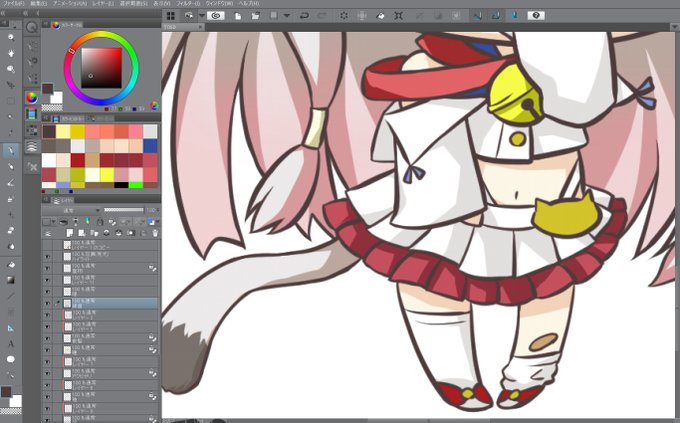This screenshot has width=680, height=423.
Task: Toggle eye of layer just below selected layer
Action: 47,315
